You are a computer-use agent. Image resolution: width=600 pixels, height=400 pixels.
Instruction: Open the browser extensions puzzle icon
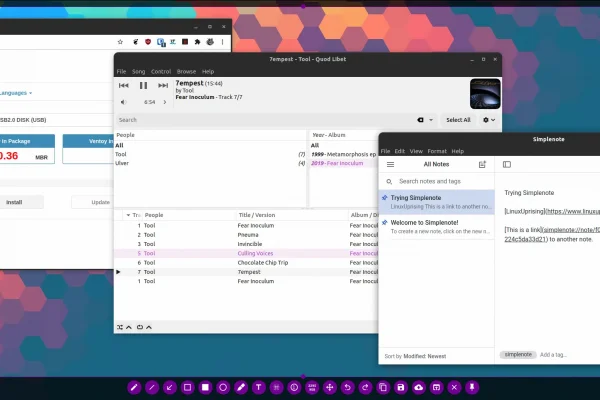[197, 42]
